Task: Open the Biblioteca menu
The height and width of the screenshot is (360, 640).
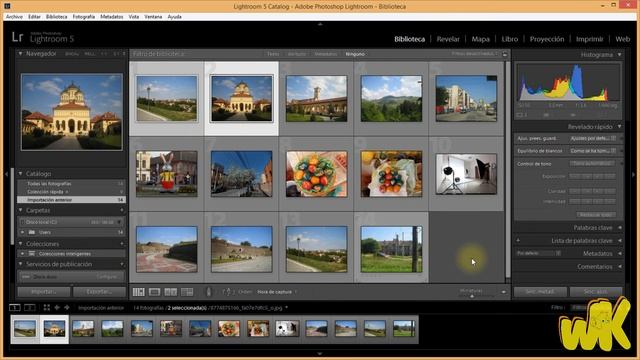Action: [56, 17]
